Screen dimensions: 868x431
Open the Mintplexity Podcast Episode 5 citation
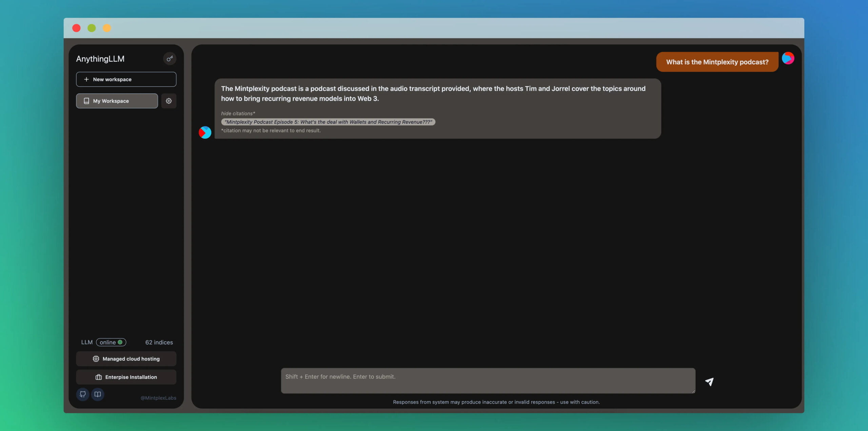click(328, 122)
